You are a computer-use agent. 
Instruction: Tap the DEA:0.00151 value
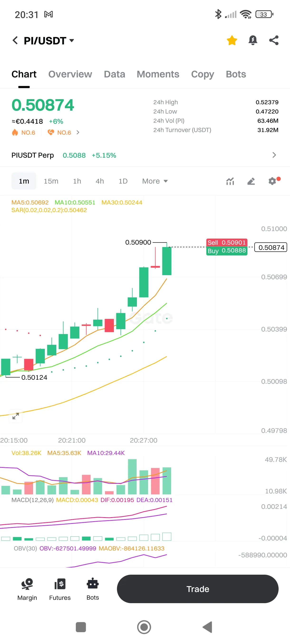(x=154, y=500)
